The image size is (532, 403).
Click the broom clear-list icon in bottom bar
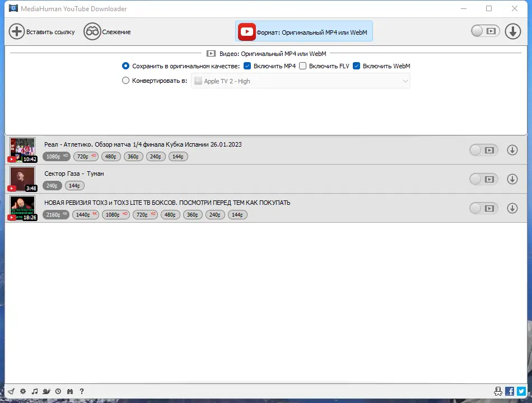tap(11, 391)
